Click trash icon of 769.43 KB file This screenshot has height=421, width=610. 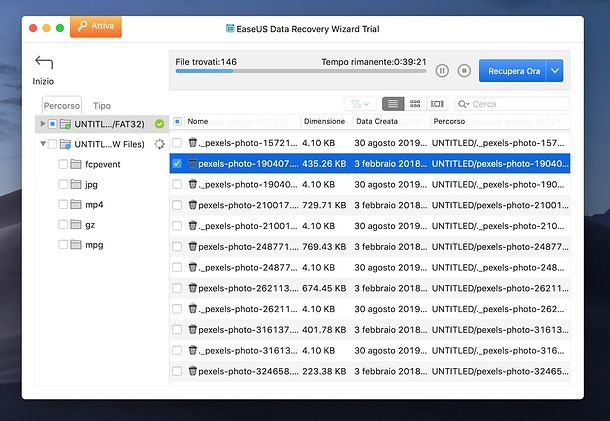pos(193,246)
